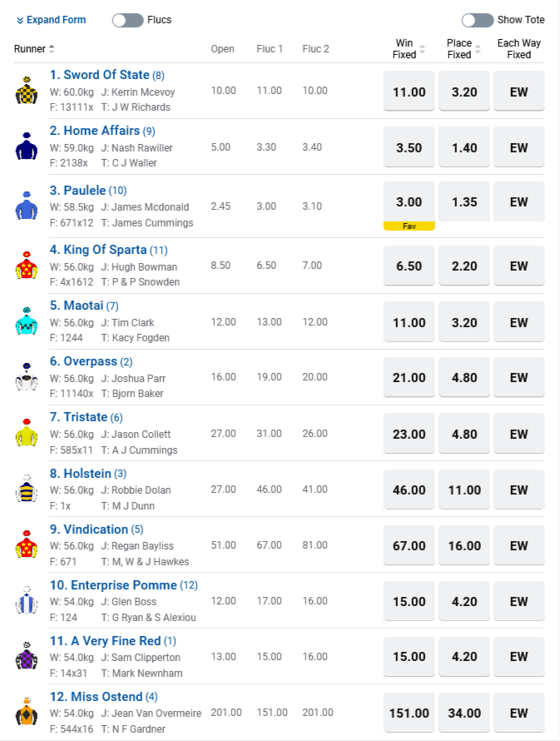Enable the Show Tote switch

[x=477, y=20]
